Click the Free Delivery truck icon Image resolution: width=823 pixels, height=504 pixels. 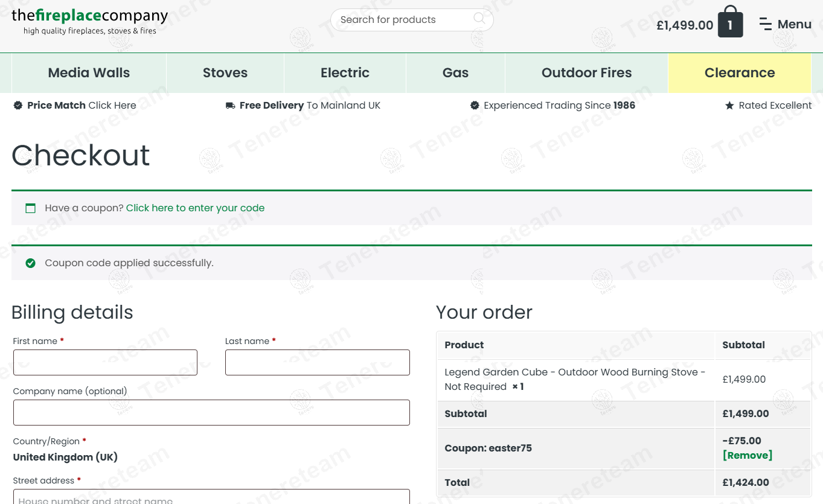coord(230,106)
